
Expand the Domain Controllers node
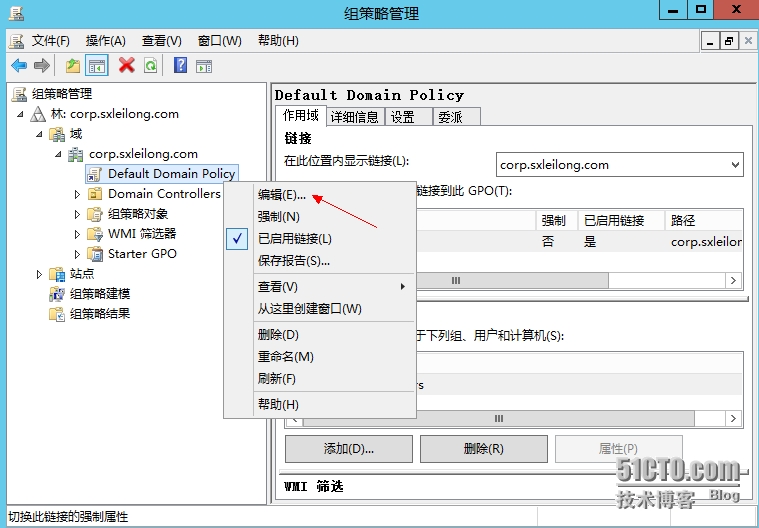[x=77, y=195]
